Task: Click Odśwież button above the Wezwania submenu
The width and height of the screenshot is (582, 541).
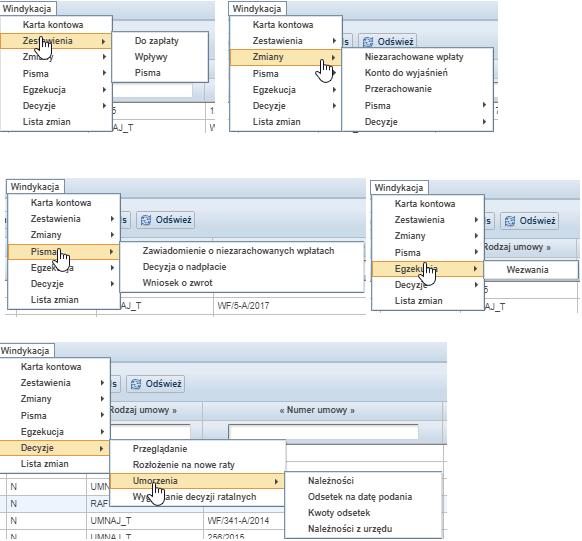Action: (530, 221)
